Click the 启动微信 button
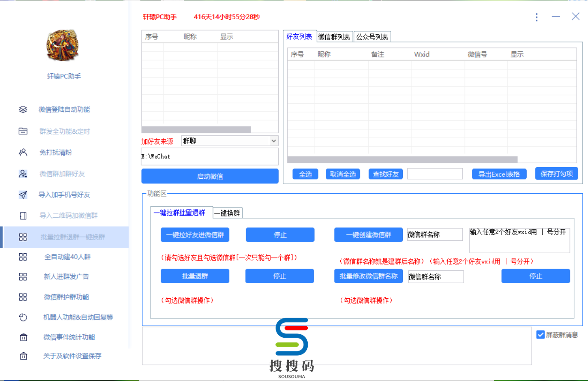Viewport: 588px width, 381px height. coord(210,176)
